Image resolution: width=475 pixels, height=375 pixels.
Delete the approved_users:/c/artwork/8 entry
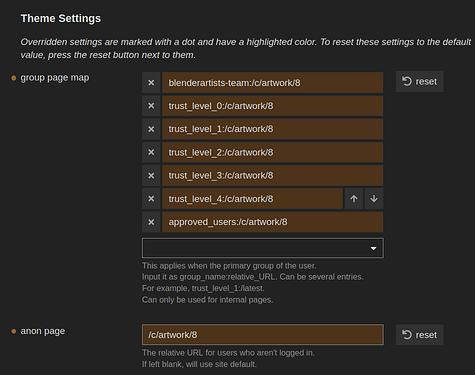(x=151, y=222)
